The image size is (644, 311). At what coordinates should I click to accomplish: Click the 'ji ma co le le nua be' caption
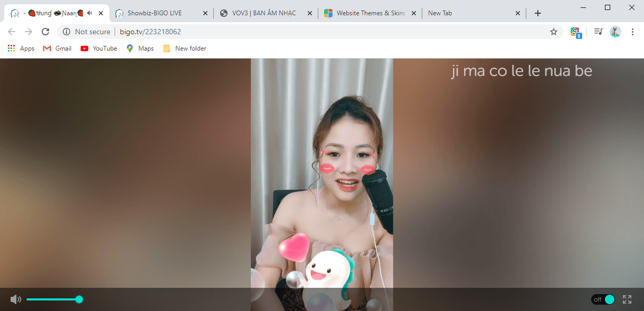coord(522,71)
